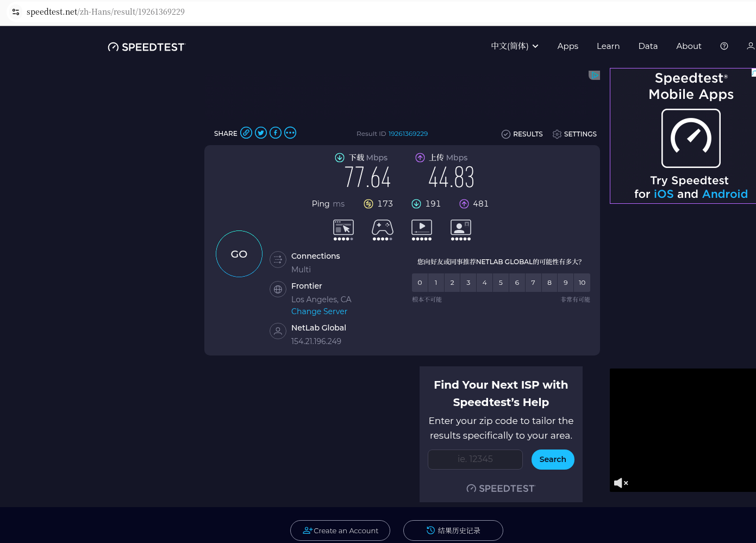Rate recommendation score 0
The image size is (756, 543).
(420, 283)
